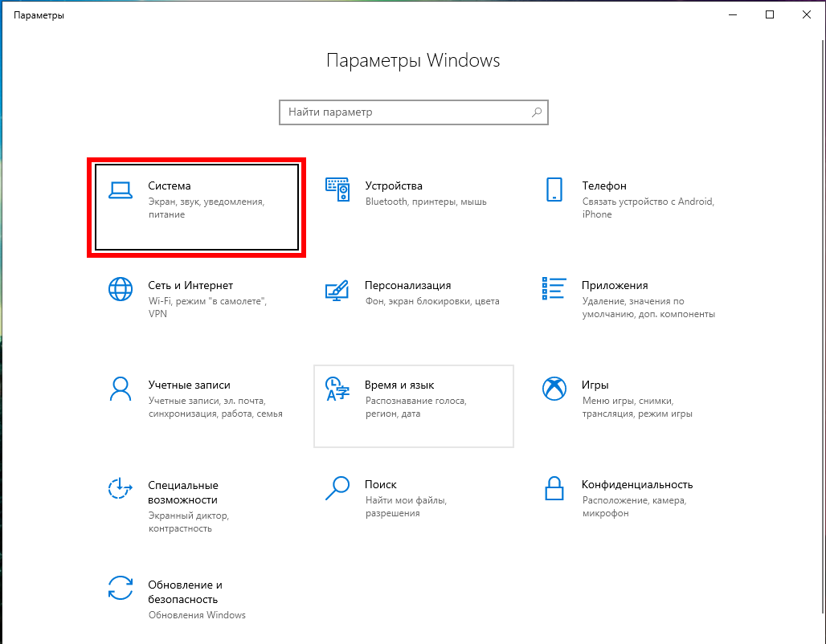Select the Время и язык icon
826x644 pixels.
(x=337, y=389)
